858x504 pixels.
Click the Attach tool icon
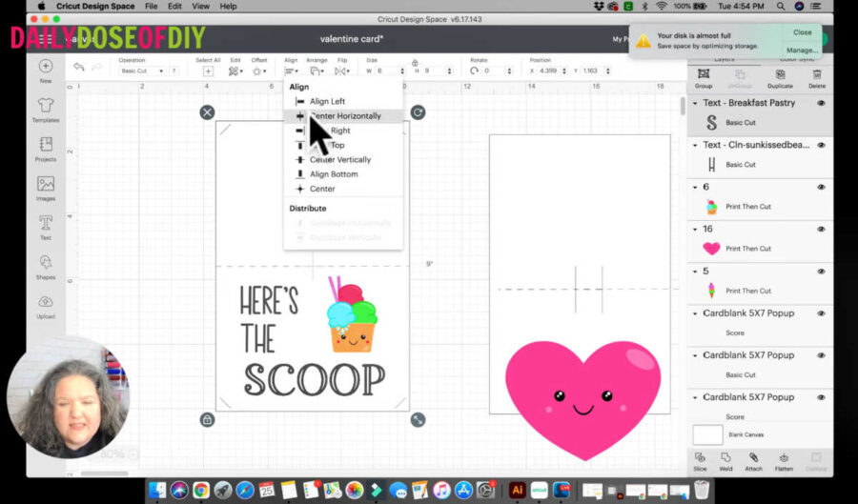753,457
